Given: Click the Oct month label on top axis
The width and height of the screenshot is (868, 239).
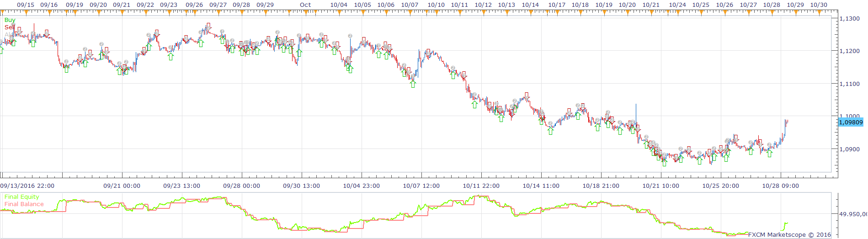Looking at the screenshot, I should pos(305,5).
